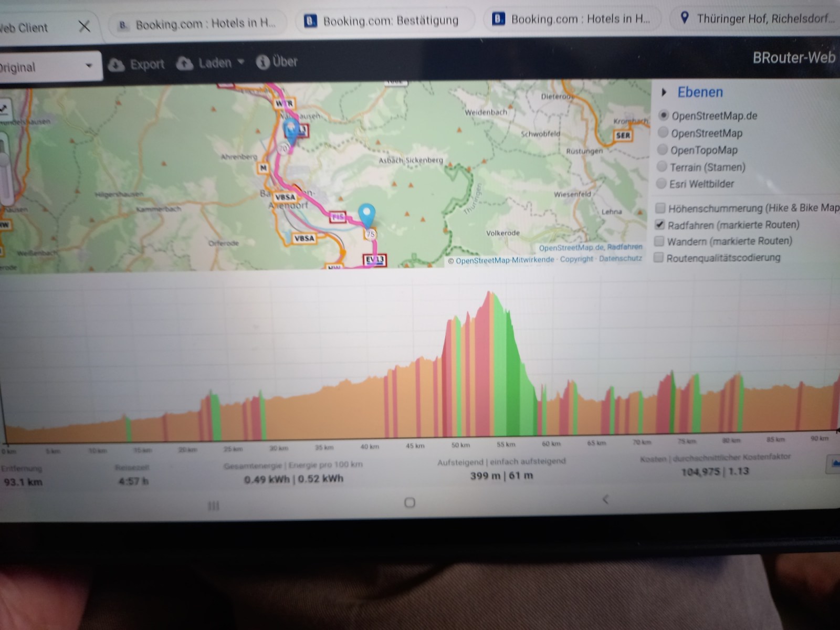Click the Export cloud download icon

[x=116, y=65]
